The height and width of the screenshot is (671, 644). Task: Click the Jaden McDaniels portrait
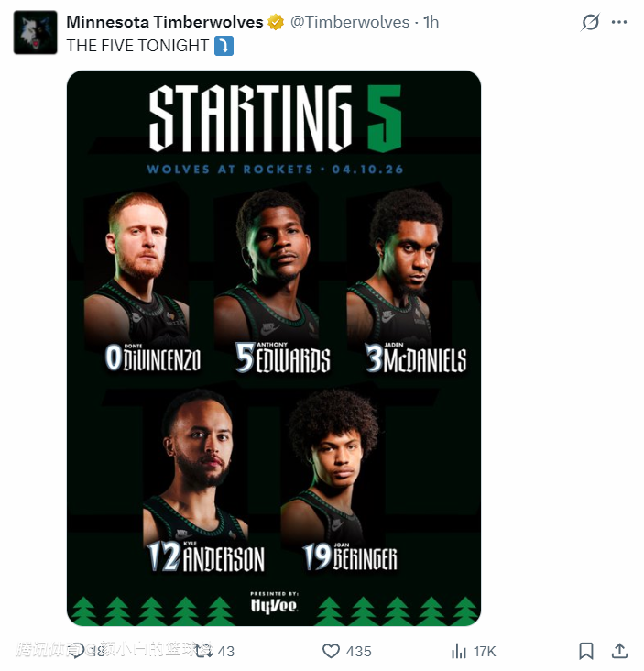coord(405,266)
